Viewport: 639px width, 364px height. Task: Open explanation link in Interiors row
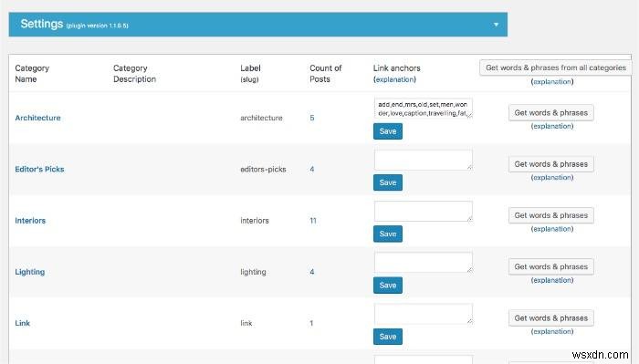[x=552, y=229]
